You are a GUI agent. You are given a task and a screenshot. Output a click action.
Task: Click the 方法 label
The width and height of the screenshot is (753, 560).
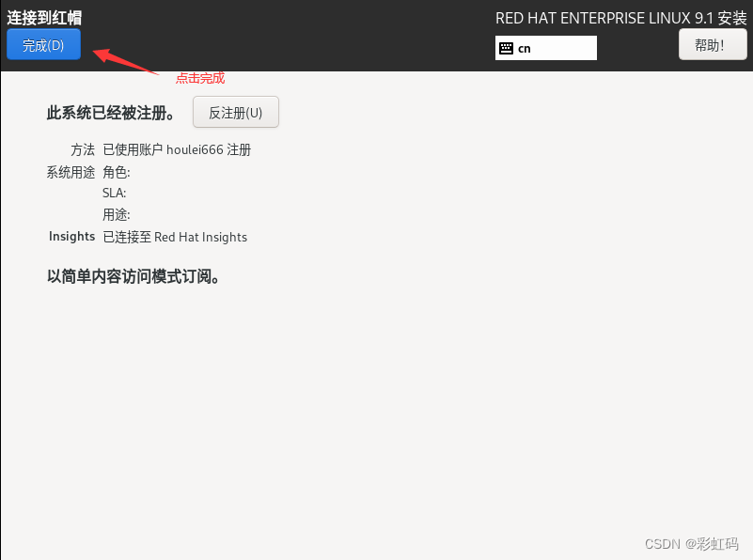tap(83, 149)
